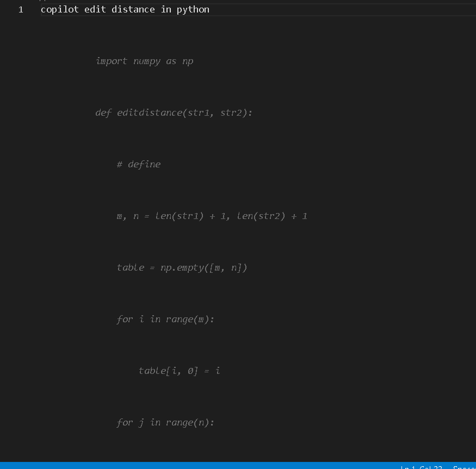Screen dimensions: 476x469
Task: Click 'for i in range(m):' line
Action: coord(165,319)
